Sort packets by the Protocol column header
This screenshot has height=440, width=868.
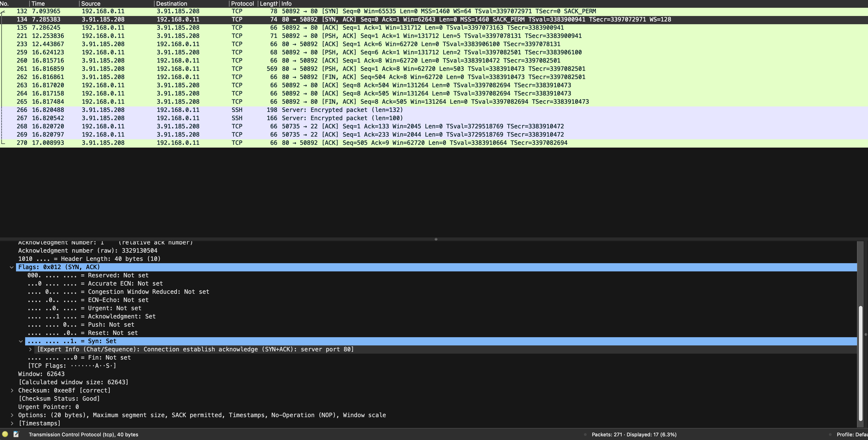[x=242, y=4]
